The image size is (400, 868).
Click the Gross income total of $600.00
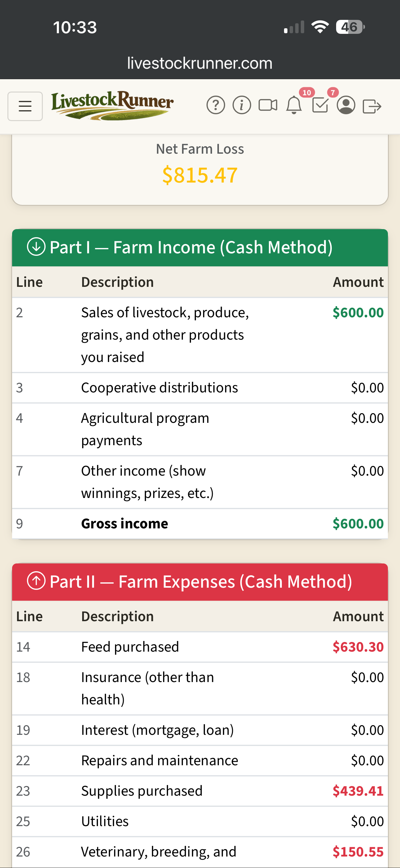358,523
